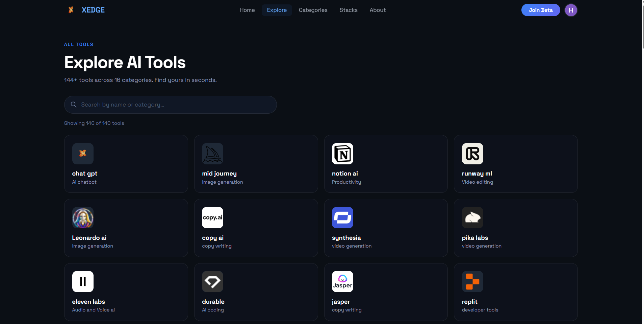The width and height of the screenshot is (644, 324).
Task: Open the user avatar labeled H
Action: (x=571, y=10)
